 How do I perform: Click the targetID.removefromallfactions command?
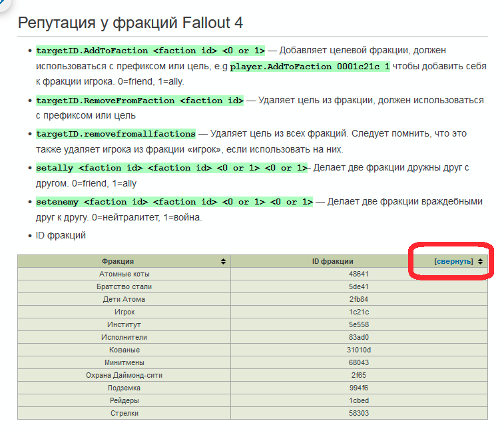pyautogui.click(x=116, y=134)
